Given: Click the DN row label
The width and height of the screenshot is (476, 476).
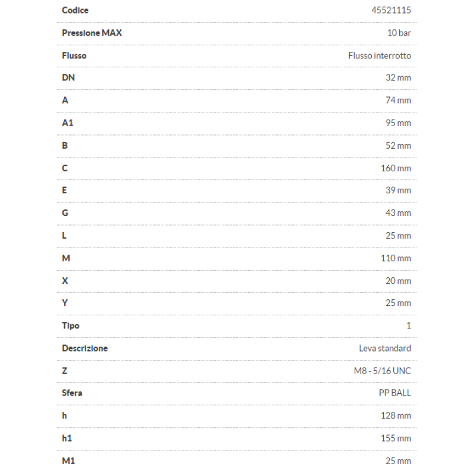Looking at the screenshot, I should coord(68,78).
